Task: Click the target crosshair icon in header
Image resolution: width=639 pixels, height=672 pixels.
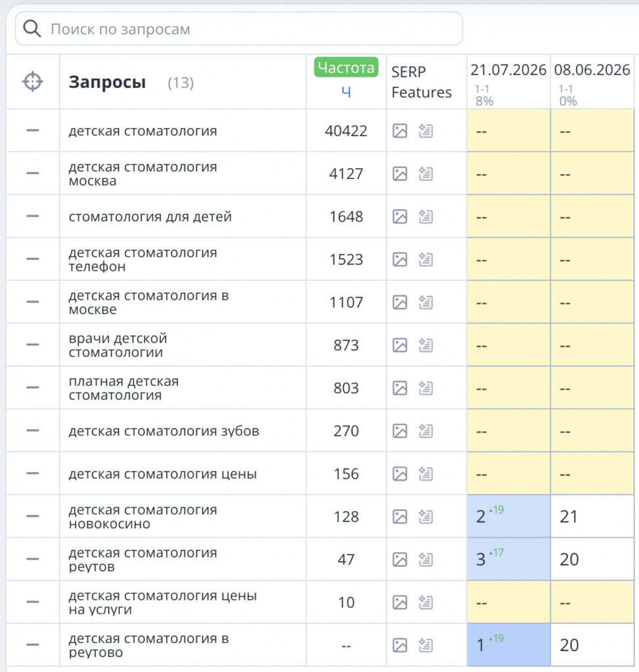Action: coord(33,81)
